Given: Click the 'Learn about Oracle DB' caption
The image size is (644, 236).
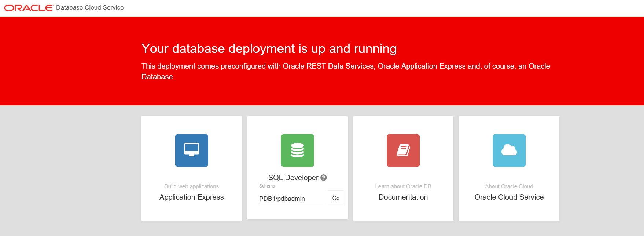Looking at the screenshot, I should click(403, 186).
